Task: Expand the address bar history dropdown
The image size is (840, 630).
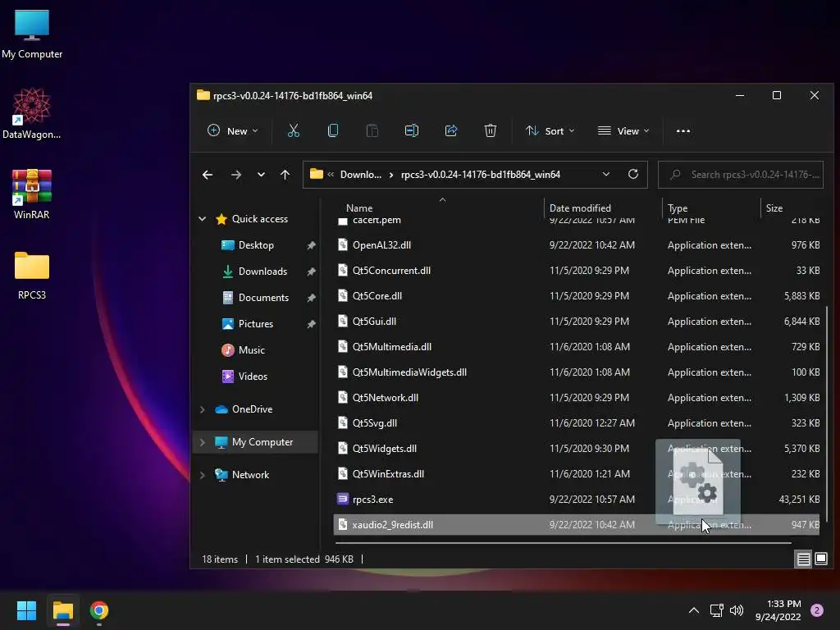Action: [606, 174]
